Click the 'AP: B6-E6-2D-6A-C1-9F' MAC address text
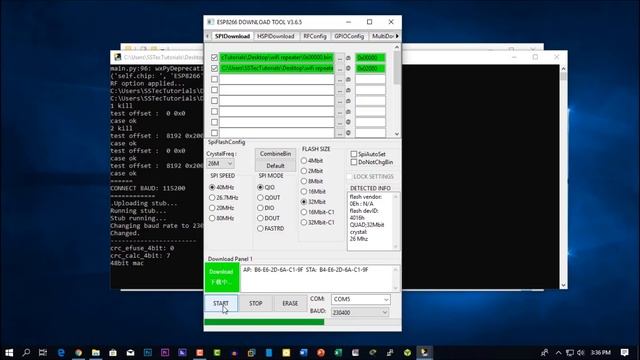 [273, 270]
